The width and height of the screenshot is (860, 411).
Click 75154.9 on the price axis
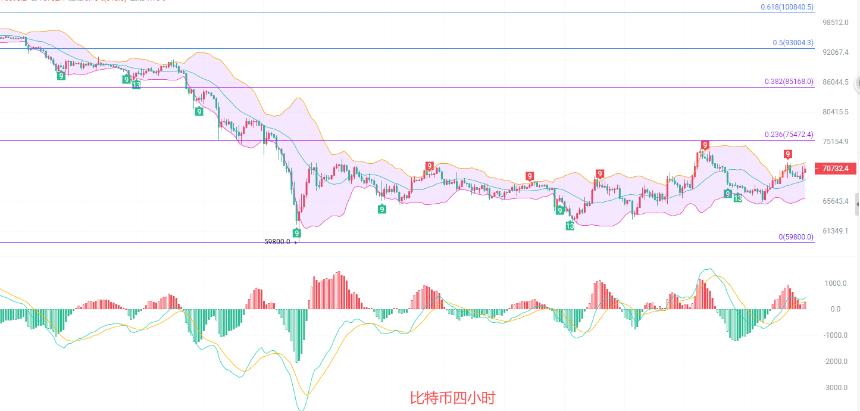pos(836,142)
